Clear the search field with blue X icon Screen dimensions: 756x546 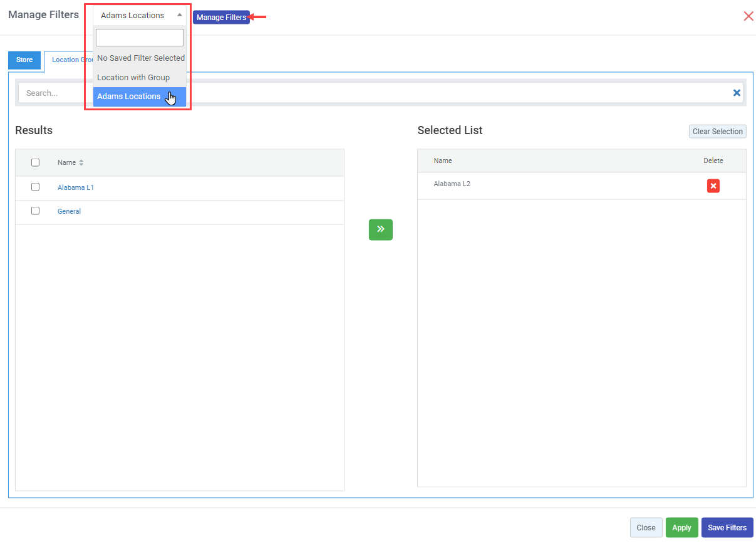point(737,93)
